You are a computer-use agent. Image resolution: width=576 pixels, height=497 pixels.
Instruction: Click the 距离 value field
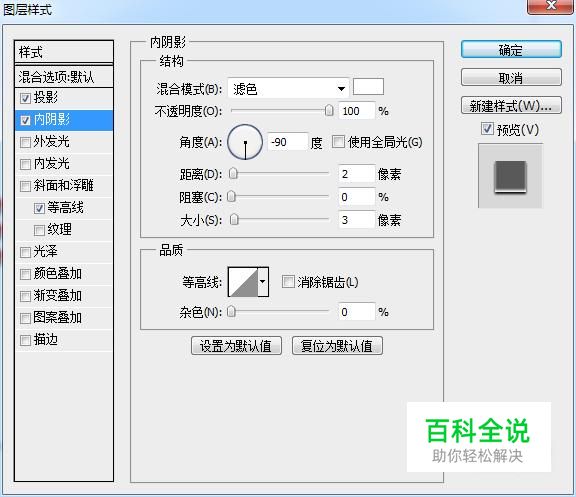pyautogui.click(x=357, y=174)
